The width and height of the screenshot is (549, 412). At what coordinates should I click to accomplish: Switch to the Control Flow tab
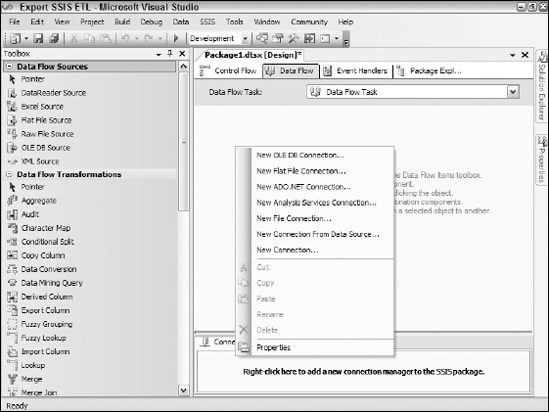(x=228, y=71)
